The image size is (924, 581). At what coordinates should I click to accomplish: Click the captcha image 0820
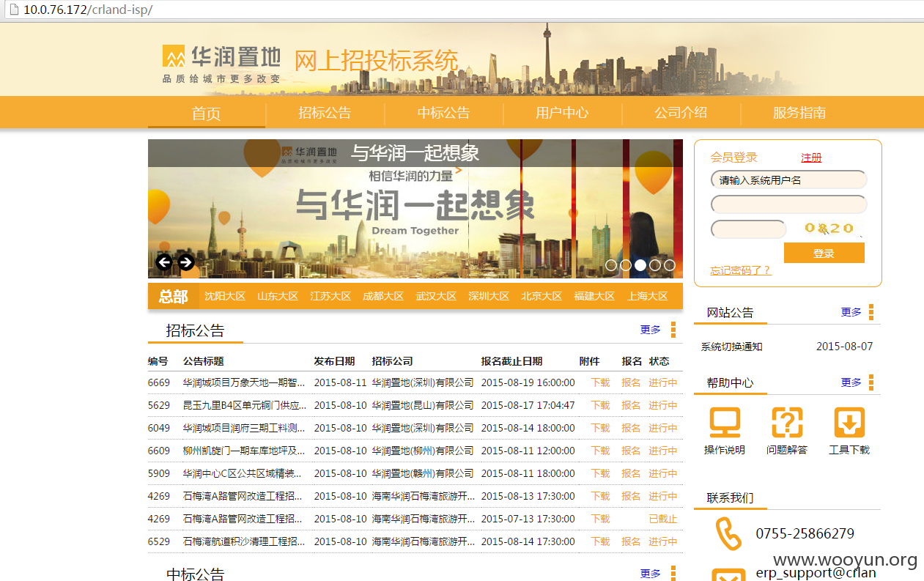click(x=829, y=229)
